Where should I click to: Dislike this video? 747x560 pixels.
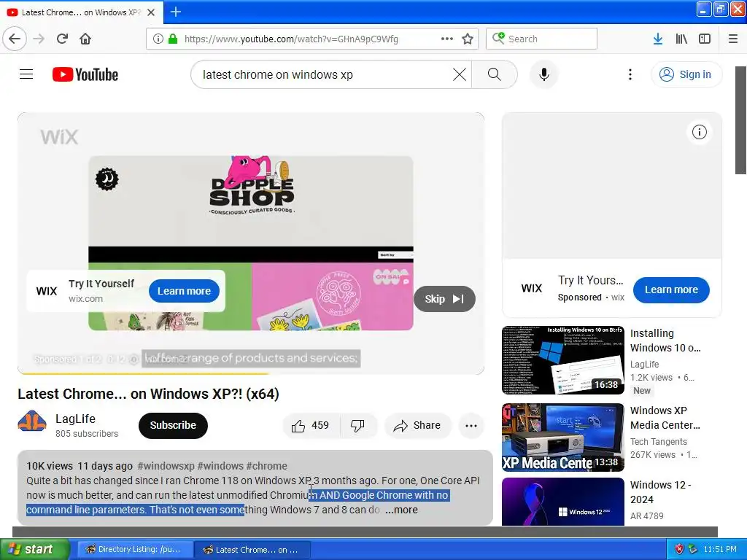click(358, 425)
